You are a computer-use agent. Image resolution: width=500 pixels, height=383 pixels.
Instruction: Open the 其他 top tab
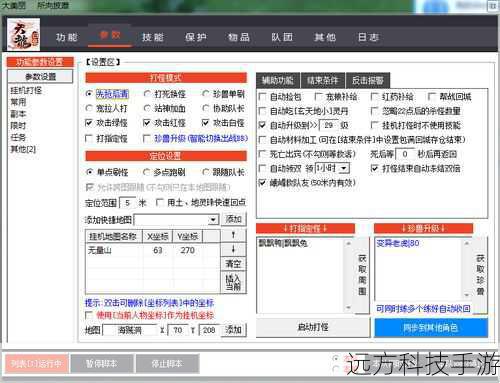click(325, 37)
